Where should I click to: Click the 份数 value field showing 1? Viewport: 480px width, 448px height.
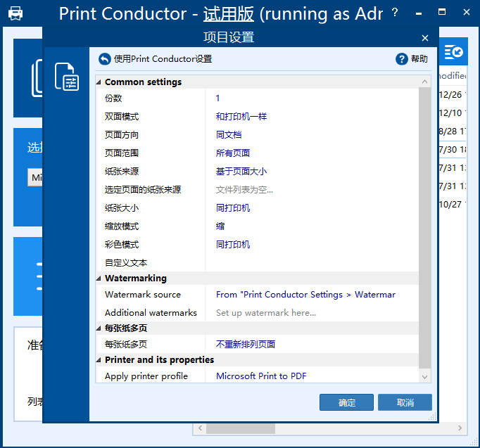(x=218, y=98)
